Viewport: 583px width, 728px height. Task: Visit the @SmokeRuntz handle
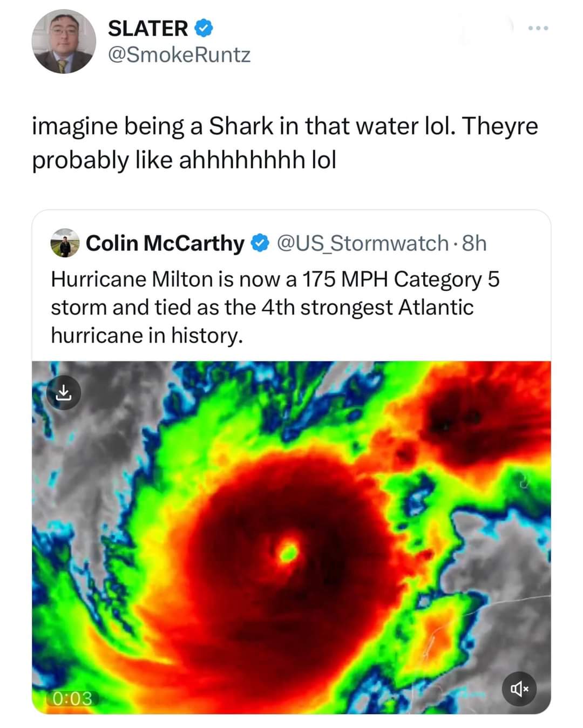click(179, 55)
